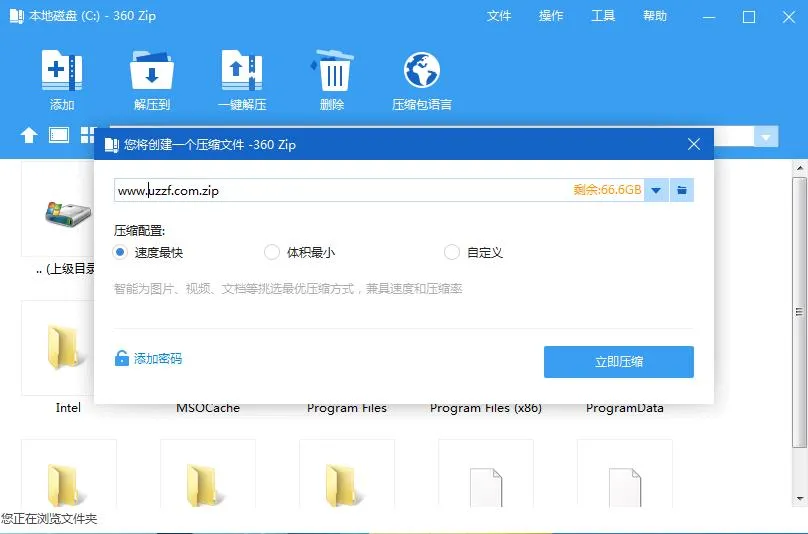
Task: Select the file icon below ProgramData
Action: (x=625, y=488)
